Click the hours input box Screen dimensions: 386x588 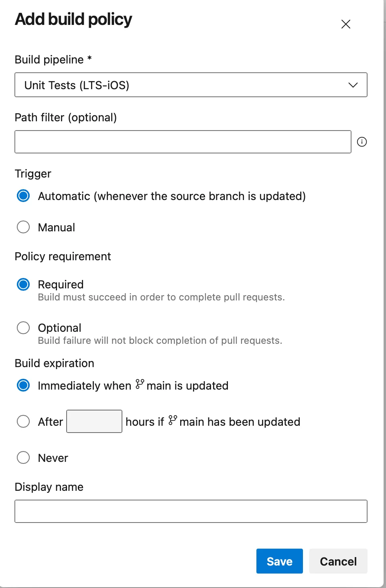point(94,421)
